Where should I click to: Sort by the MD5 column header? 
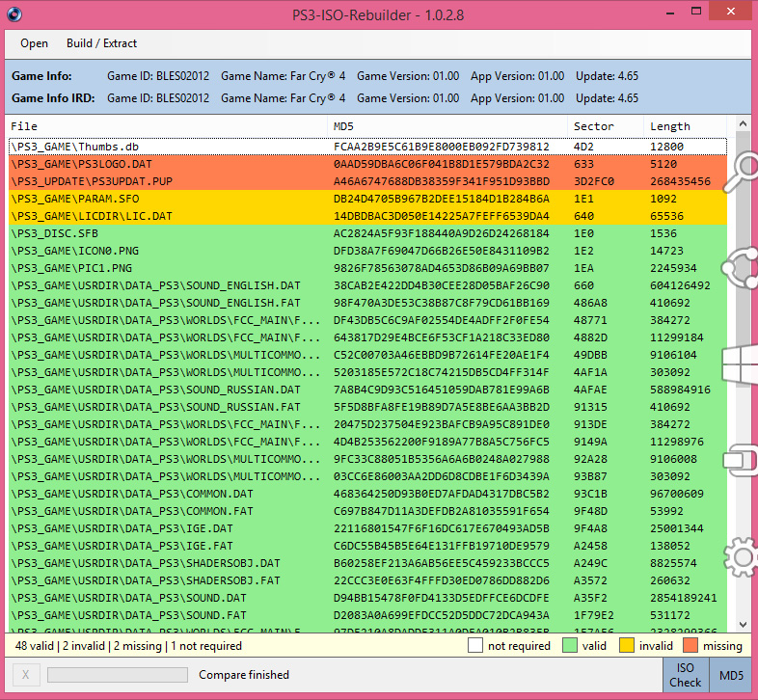coord(447,126)
